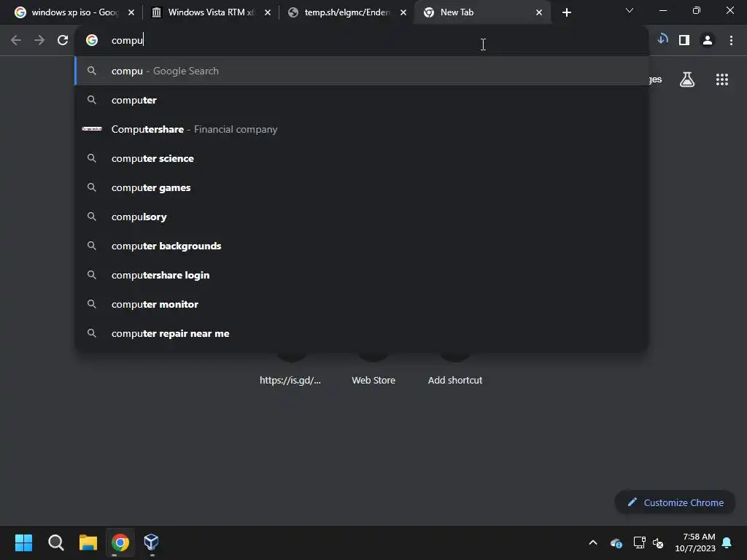747x560 pixels.
Task: Close the temp.sh tab
Action: (x=403, y=12)
